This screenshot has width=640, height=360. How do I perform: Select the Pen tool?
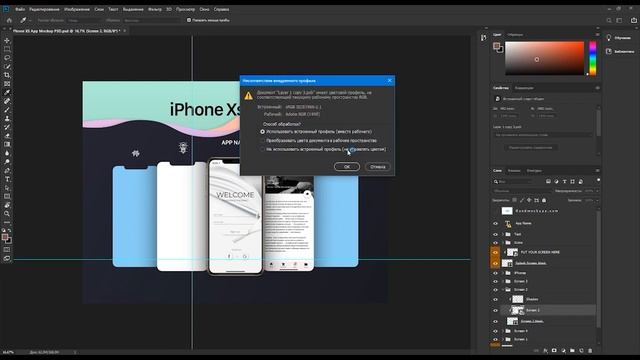click(x=7, y=170)
